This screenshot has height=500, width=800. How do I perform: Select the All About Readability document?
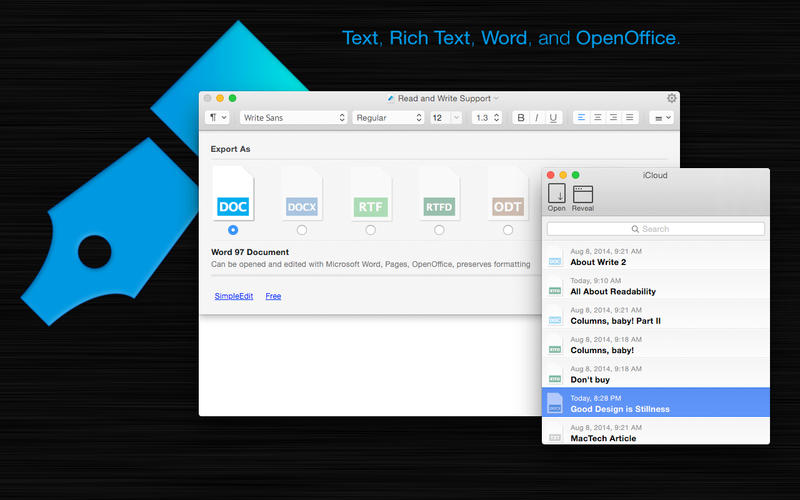656,286
